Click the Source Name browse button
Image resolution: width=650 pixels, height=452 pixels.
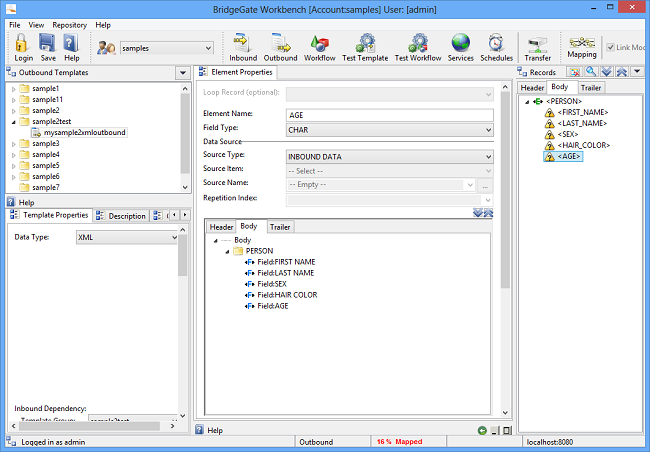(485, 186)
